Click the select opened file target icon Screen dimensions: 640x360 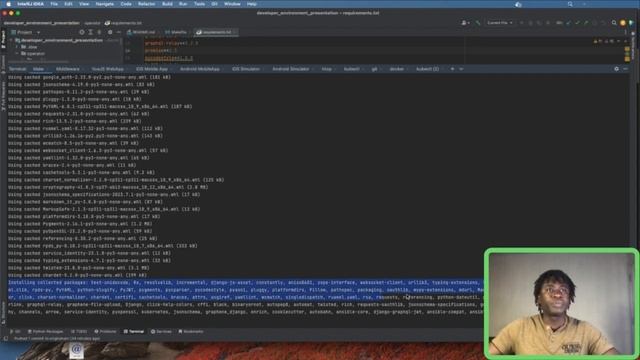pos(82,32)
